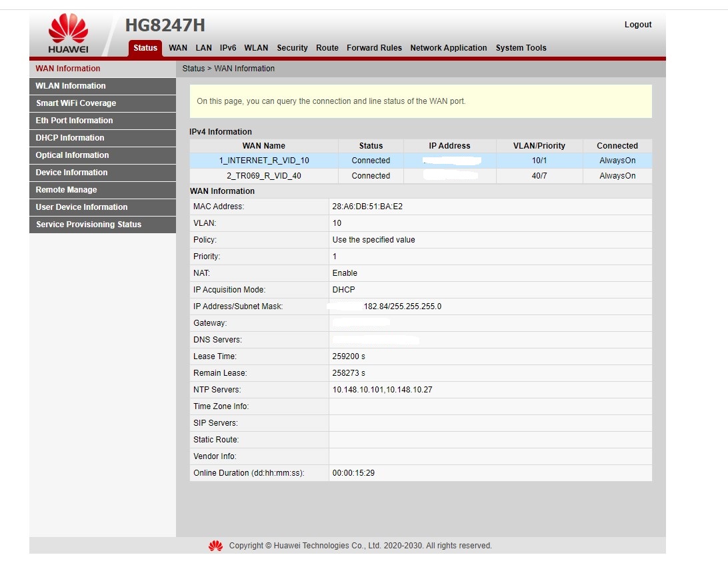Click the IP Address column header
728x575 pixels.
(x=449, y=146)
